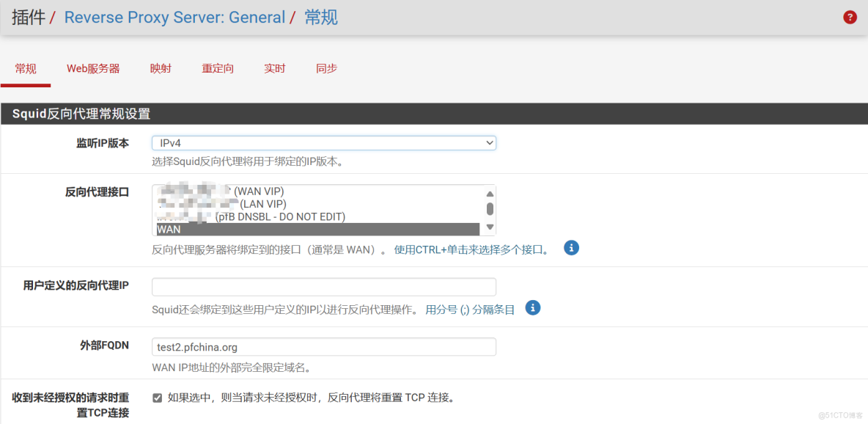The width and height of the screenshot is (868, 424).
Task: Select WAN in the interface list
Action: pos(308,228)
